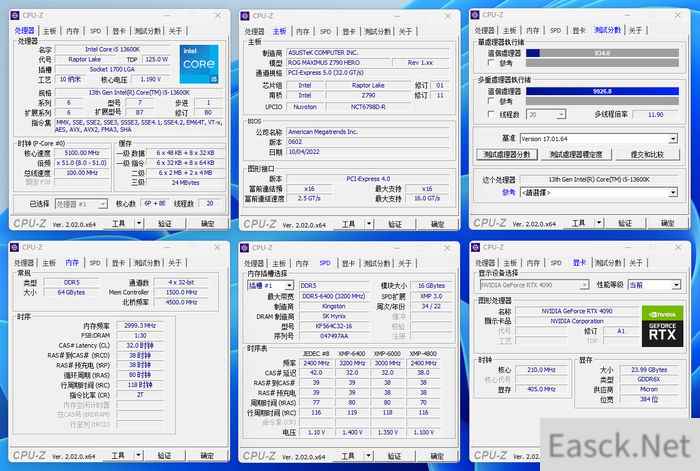Click the 64 GBytes memory size value
The height and width of the screenshot is (471, 700).
(71, 292)
